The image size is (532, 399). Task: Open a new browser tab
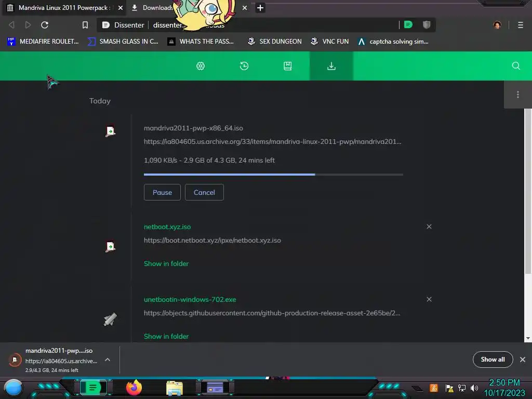(x=260, y=8)
